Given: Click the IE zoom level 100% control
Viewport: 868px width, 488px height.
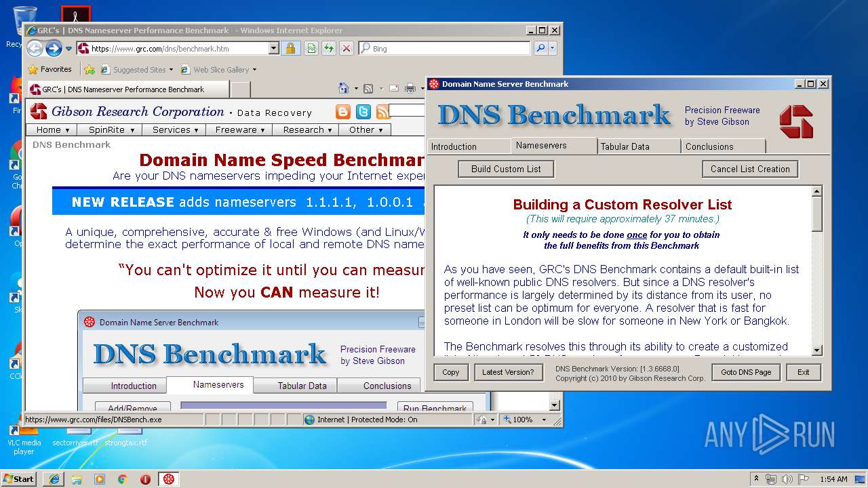Looking at the screenshot, I should pyautogui.click(x=525, y=420).
